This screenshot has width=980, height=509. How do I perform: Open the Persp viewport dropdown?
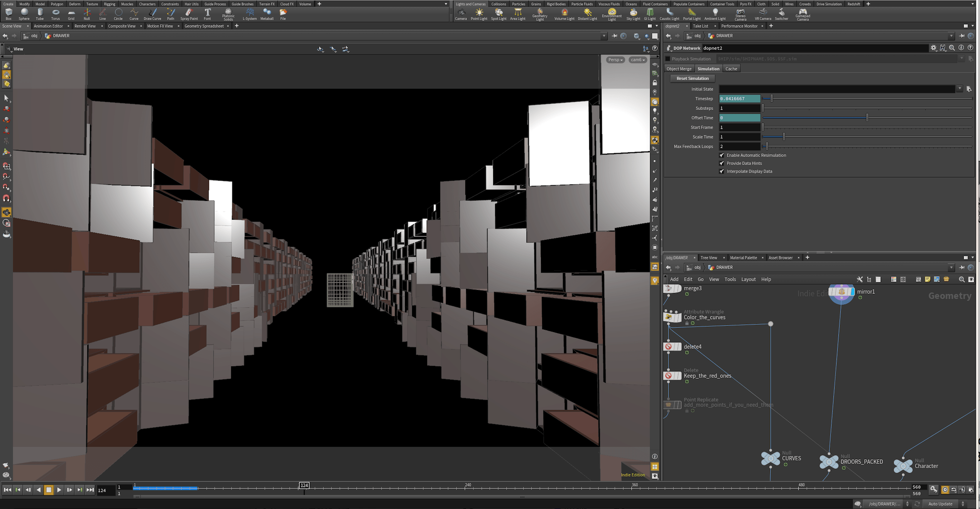(615, 60)
